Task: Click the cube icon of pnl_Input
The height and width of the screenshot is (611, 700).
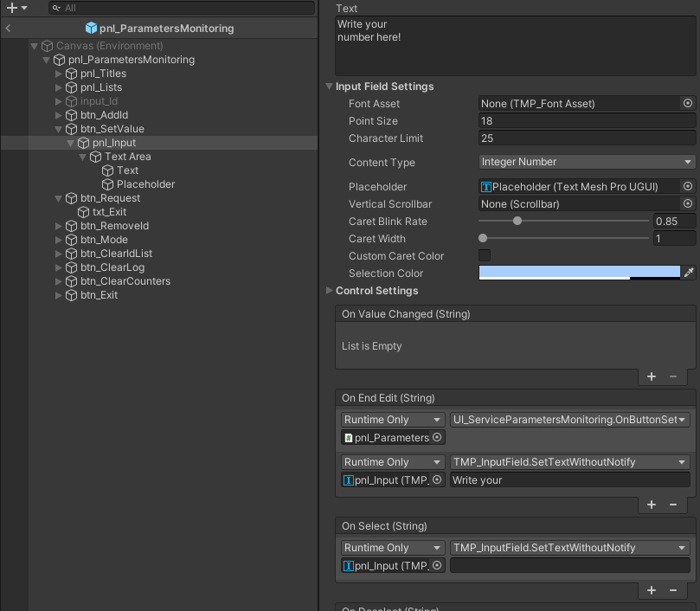Action: point(83,143)
